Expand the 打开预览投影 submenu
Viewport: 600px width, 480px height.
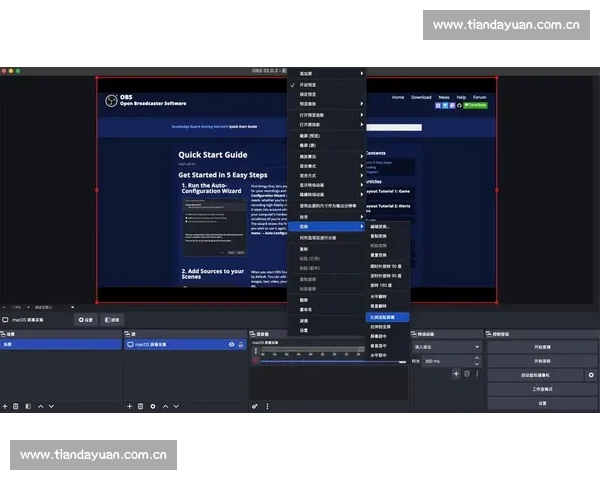coord(327,115)
